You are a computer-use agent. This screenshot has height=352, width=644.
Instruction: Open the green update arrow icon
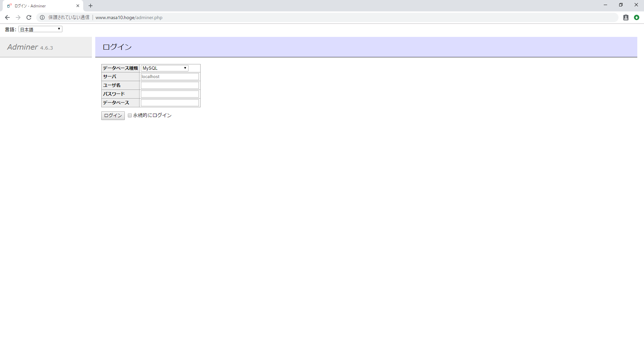(637, 17)
